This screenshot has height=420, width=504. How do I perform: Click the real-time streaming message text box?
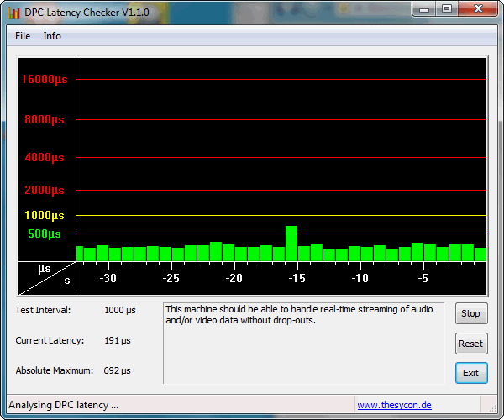304,344
